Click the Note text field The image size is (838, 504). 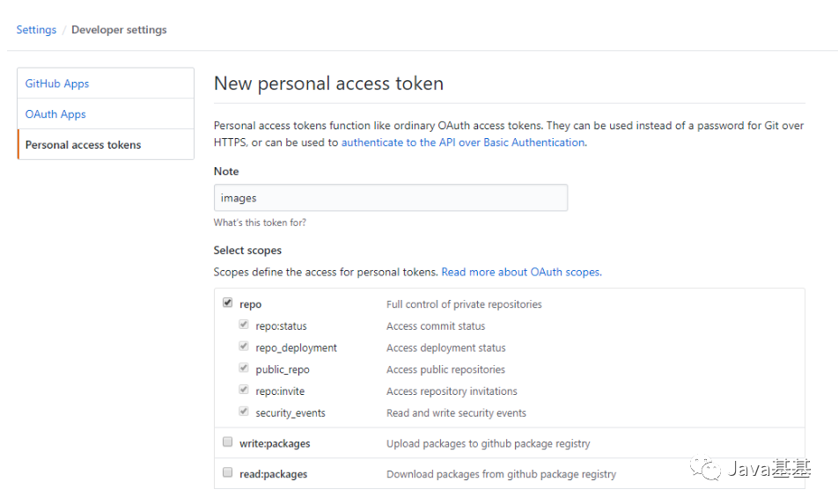pos(390,198)
